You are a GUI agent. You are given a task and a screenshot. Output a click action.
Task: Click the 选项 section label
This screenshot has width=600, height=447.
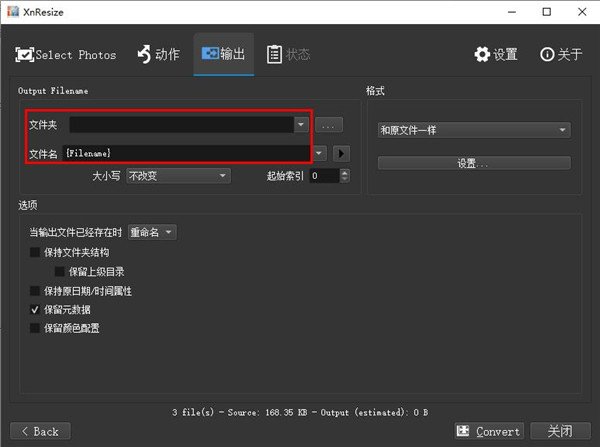[28, 206]
